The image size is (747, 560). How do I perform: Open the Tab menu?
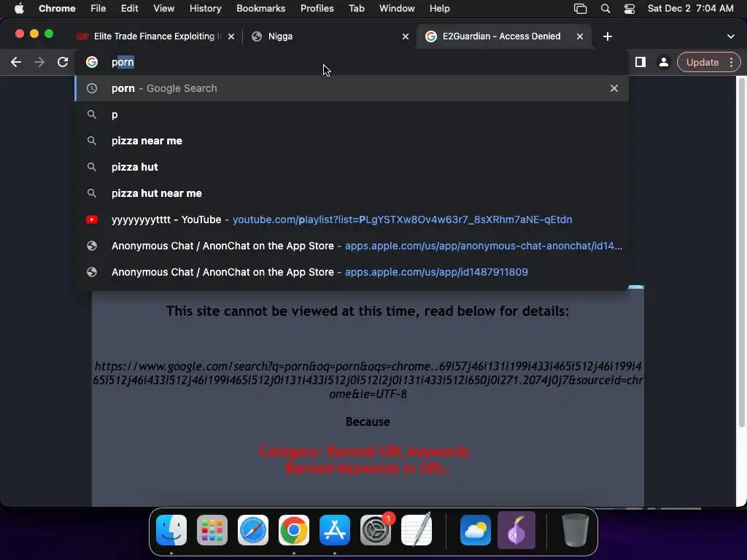tap(356, 9)
